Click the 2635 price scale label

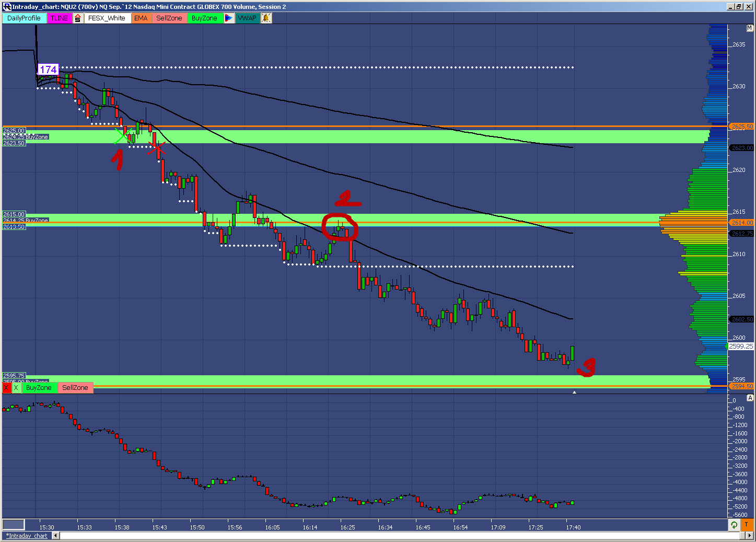(x=739, y=44)
